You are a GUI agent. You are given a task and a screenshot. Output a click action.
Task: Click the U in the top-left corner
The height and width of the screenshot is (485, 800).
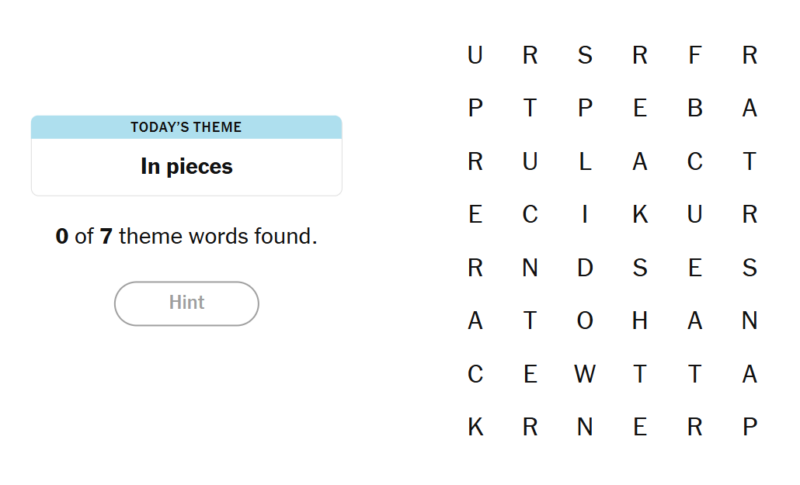coord(475,56)
